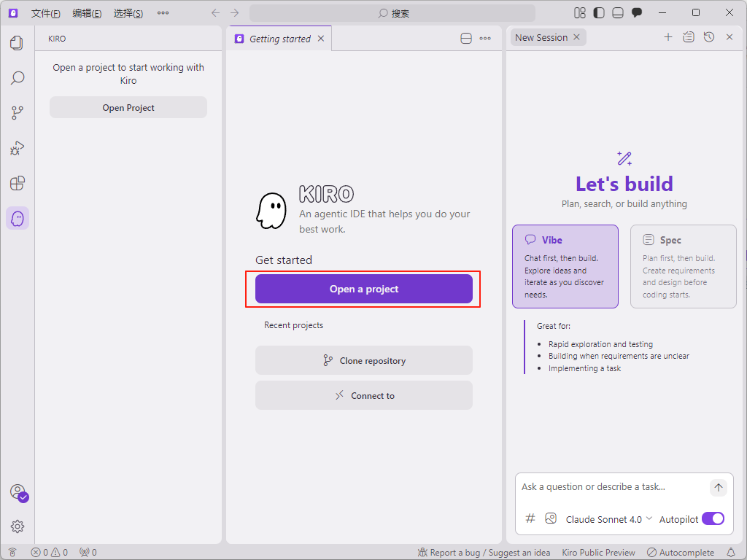
Task: Click the Ask a question input field
Action: [611, 487]
